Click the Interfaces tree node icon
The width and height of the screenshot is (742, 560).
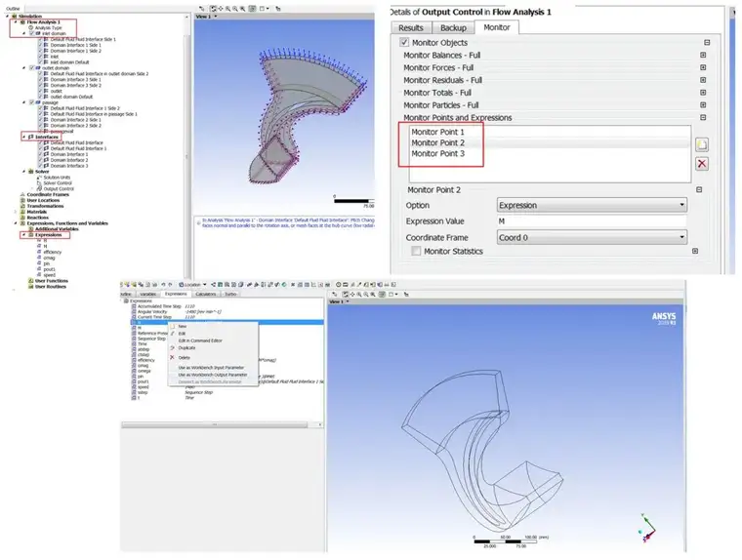pyautogui.click(x=31, y=137)
